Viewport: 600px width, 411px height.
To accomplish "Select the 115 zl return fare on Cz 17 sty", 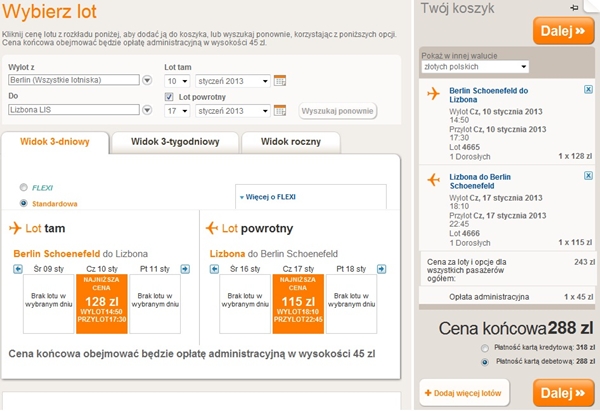I will (298, 304).
